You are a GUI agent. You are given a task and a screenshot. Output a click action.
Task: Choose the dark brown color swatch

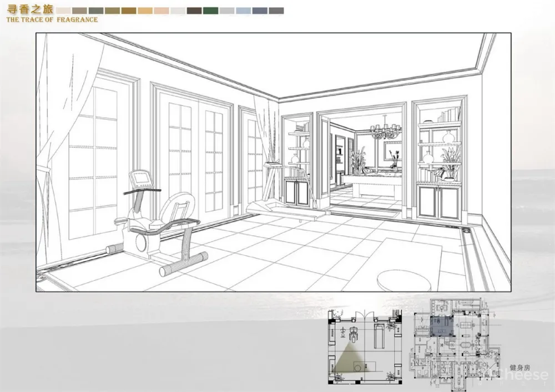click(194, 11)
